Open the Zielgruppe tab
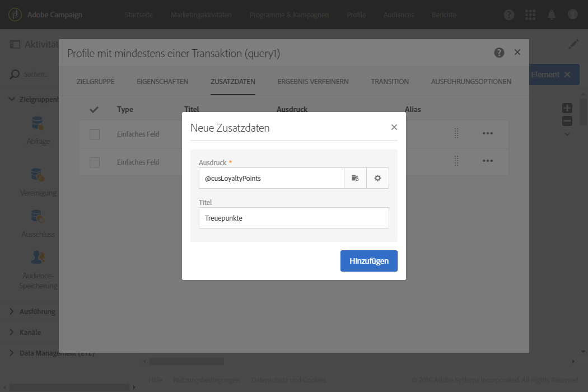Image resolution: width=588 pixels, height=392 pixels. coord(95,82)
